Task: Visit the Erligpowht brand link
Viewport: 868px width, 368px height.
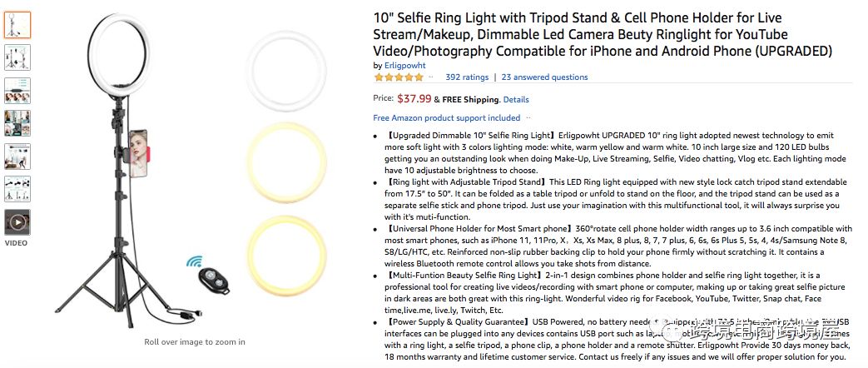Action: 404,66
